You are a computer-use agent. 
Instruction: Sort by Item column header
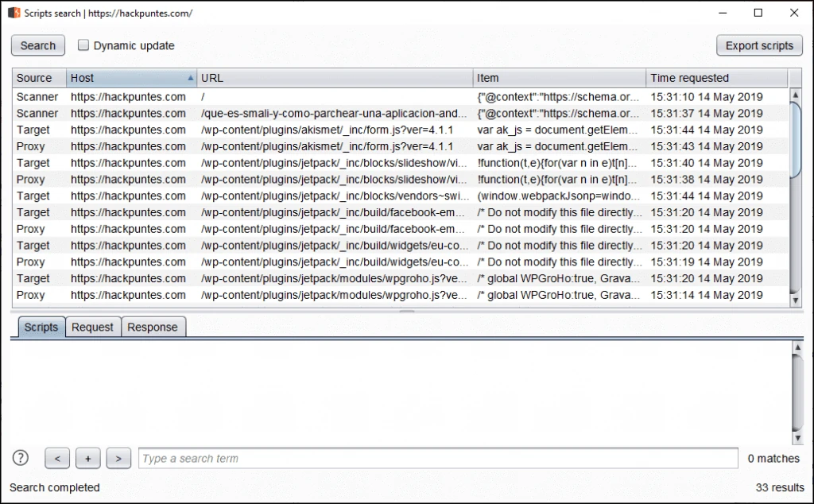559,78
